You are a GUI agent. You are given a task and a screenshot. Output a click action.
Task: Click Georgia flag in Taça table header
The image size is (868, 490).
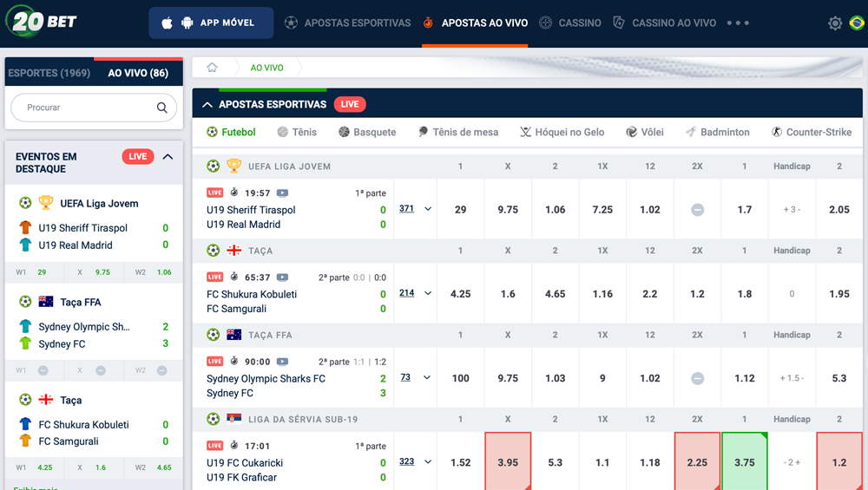[234, 250]
